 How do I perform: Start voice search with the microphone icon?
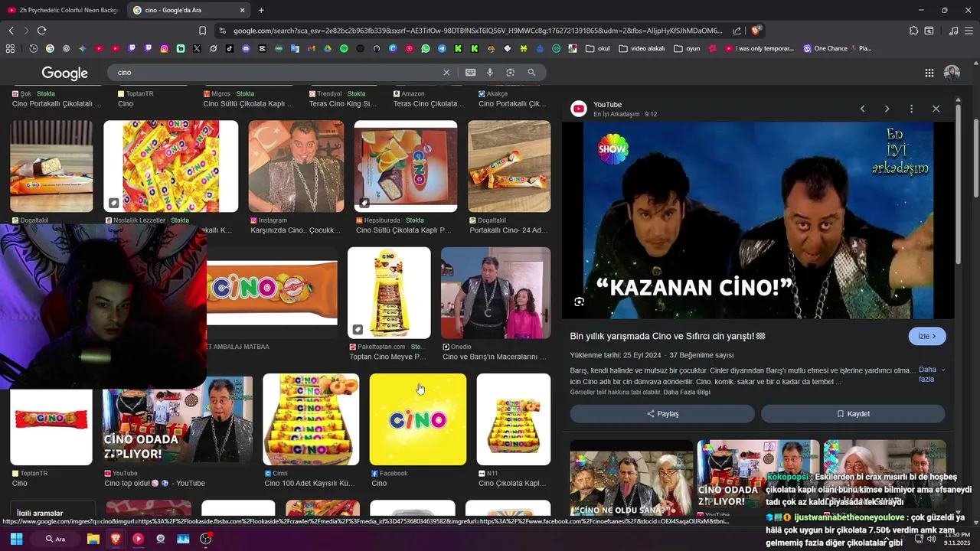[490, 72]
